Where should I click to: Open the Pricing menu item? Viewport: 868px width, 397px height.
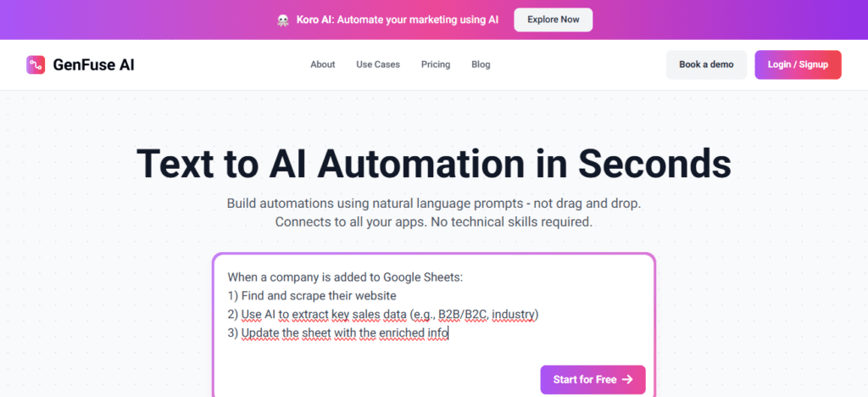(x=436, y=64)
